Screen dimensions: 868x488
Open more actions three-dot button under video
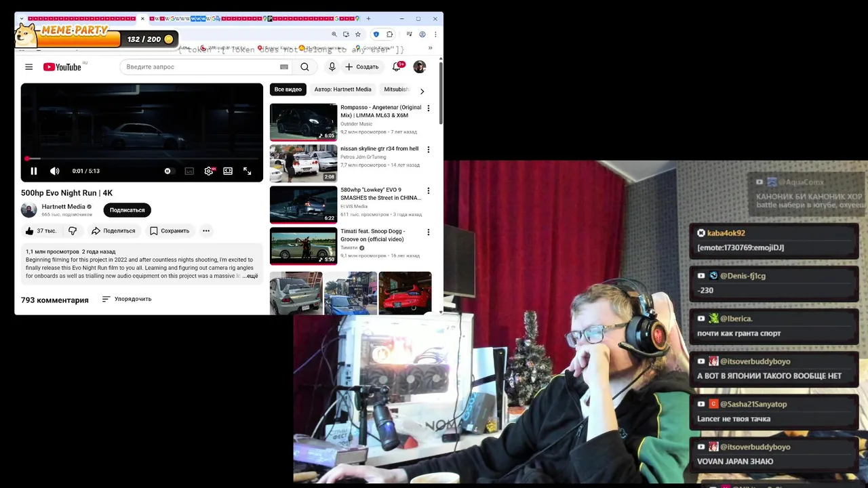coord(206,230)
